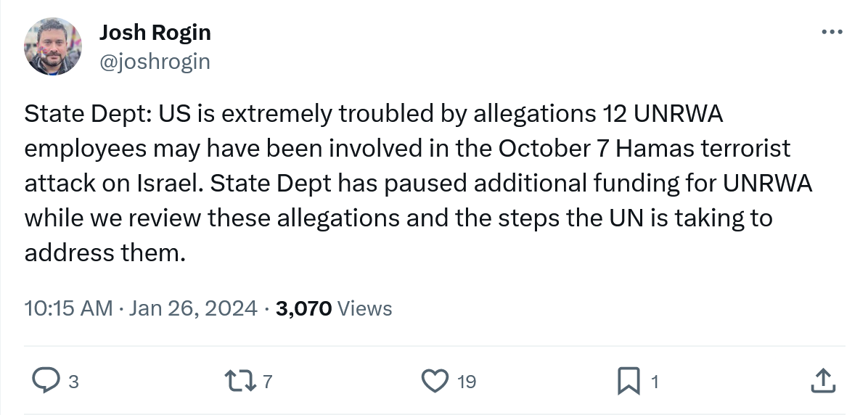Click the Josh Rogin display name
This screenshot has width=868, height=415.
155,32
